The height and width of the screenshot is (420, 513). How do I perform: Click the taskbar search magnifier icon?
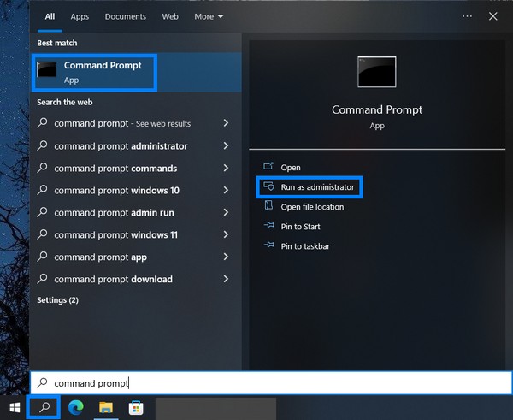point(44,407)
